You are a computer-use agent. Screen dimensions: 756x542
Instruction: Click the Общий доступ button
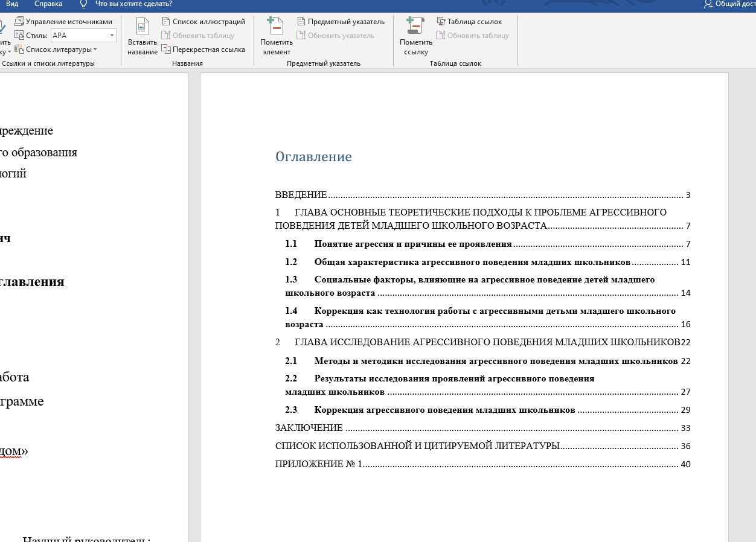(x=731, y=4)
